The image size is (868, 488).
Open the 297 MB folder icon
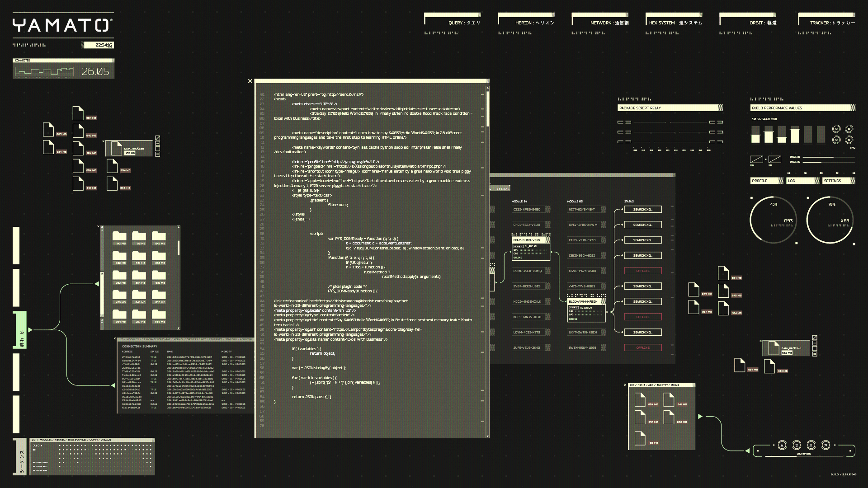(x=139, y=314)
